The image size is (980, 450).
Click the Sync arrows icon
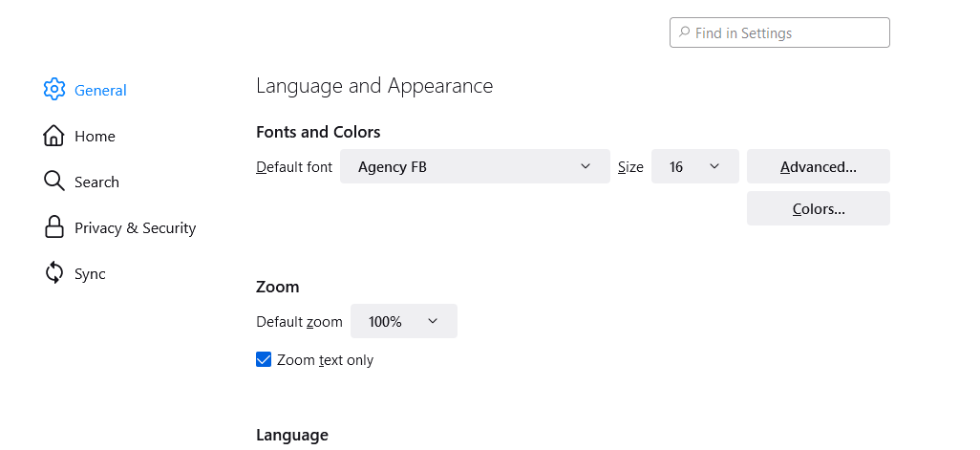click(x=54, y=273)
